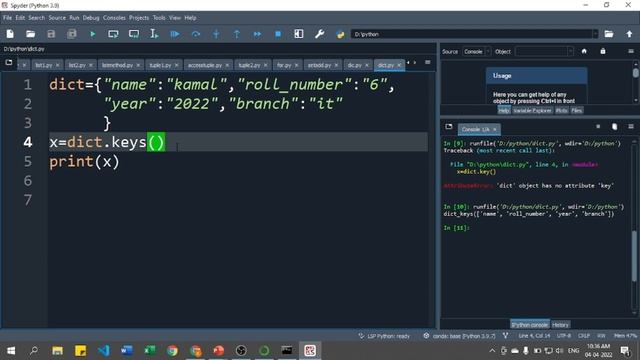Select the IPython console tab
Image resolution: width=640 pixels, height=360 pixels.
[529, 325]
